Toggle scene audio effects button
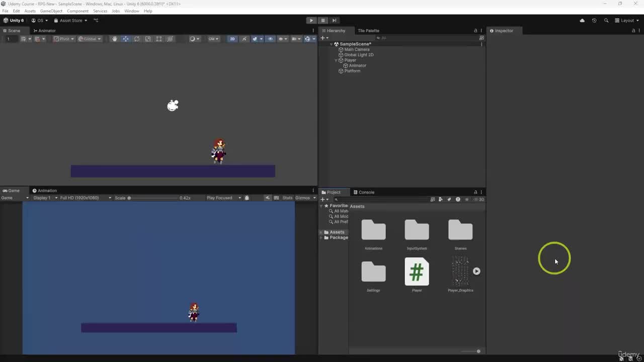The height and width of the screenshot is (362, 644). [x=256, y=39]
